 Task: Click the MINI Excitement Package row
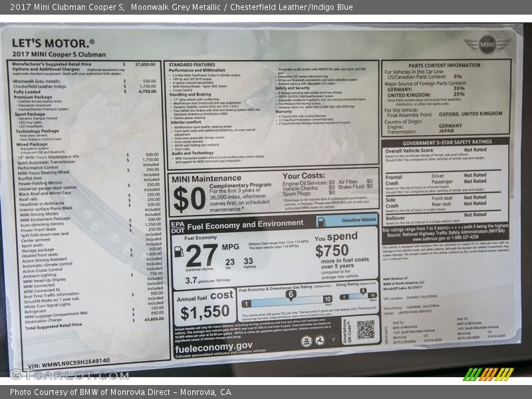90,219
